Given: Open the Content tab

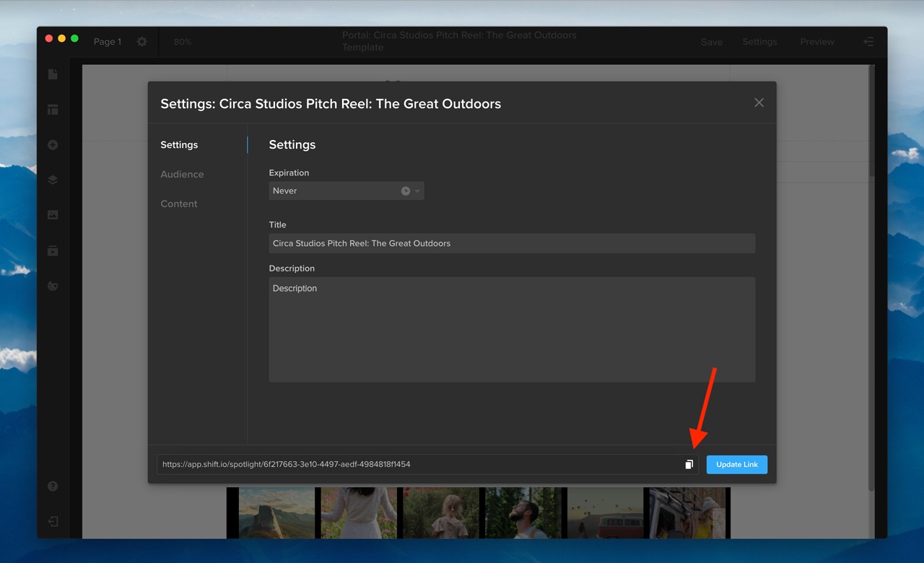Looking at the screenshot, I should (x=179, y=204).
